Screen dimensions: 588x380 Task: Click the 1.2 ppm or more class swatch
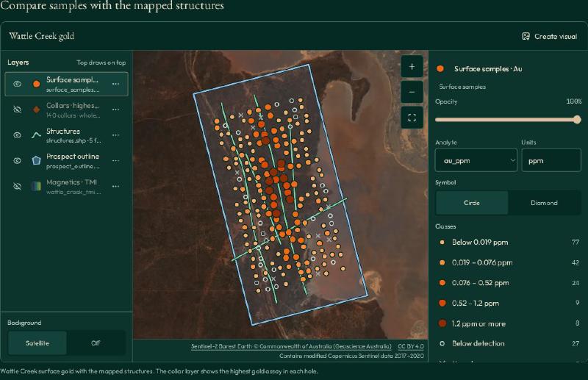pos(442,323)
